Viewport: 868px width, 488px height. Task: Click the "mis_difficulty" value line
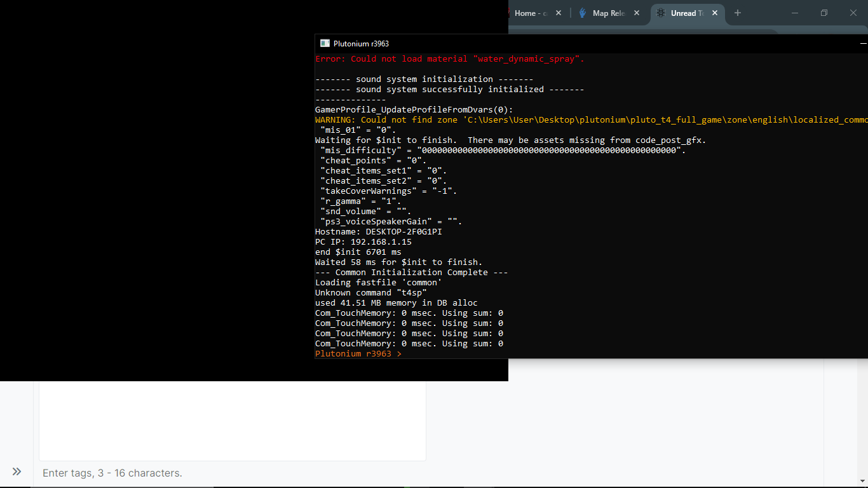(x=503, y=151)
